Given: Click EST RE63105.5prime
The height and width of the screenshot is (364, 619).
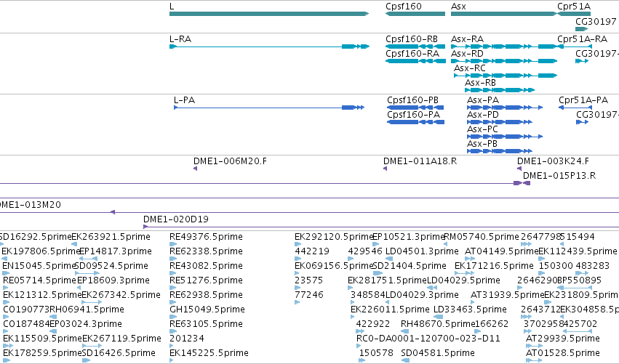Looking at the screenshot, I should pos(206,325).
